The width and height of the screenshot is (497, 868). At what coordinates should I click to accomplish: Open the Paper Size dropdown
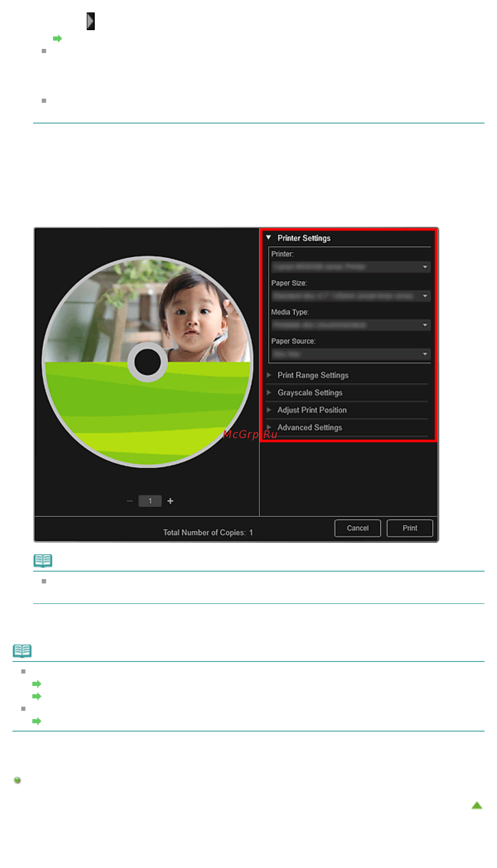point(351,296)
